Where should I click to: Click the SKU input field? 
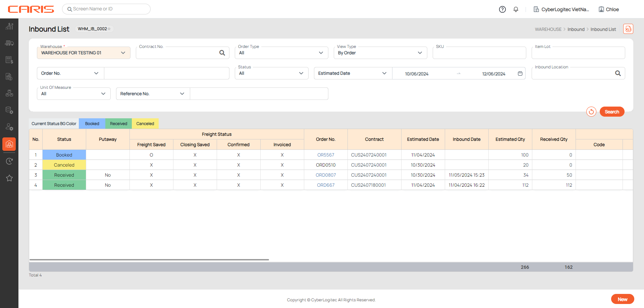click(479, 54)
